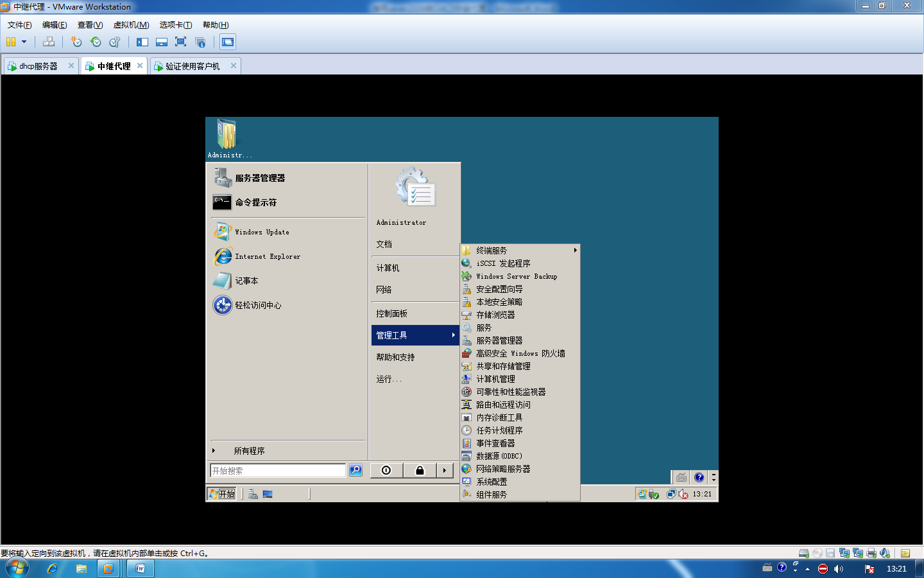Click the lock computer button in the Start menu
924x578 pixels.
(x=420, y=471)
